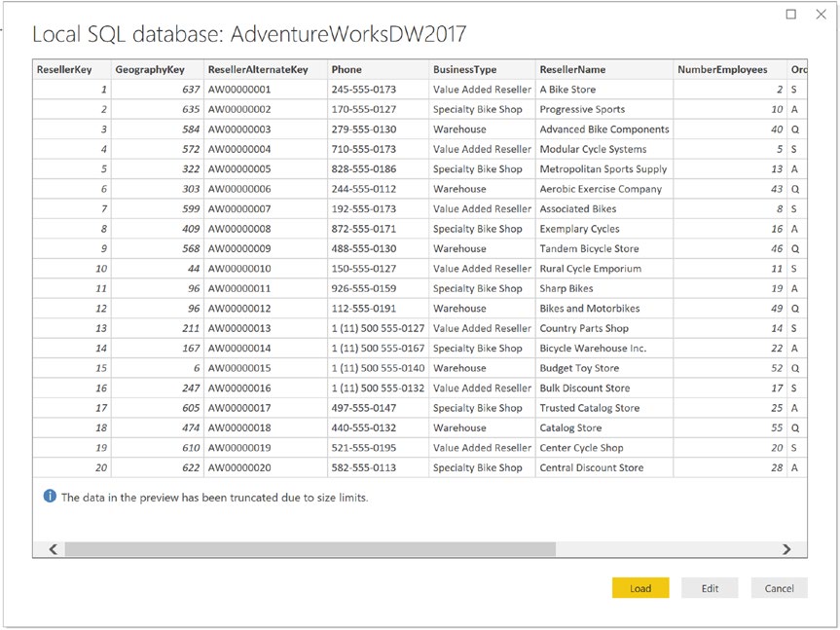The image size is (840, 630).
Task: Cancel the database preview dialog
Action: (x=779, y=588)
